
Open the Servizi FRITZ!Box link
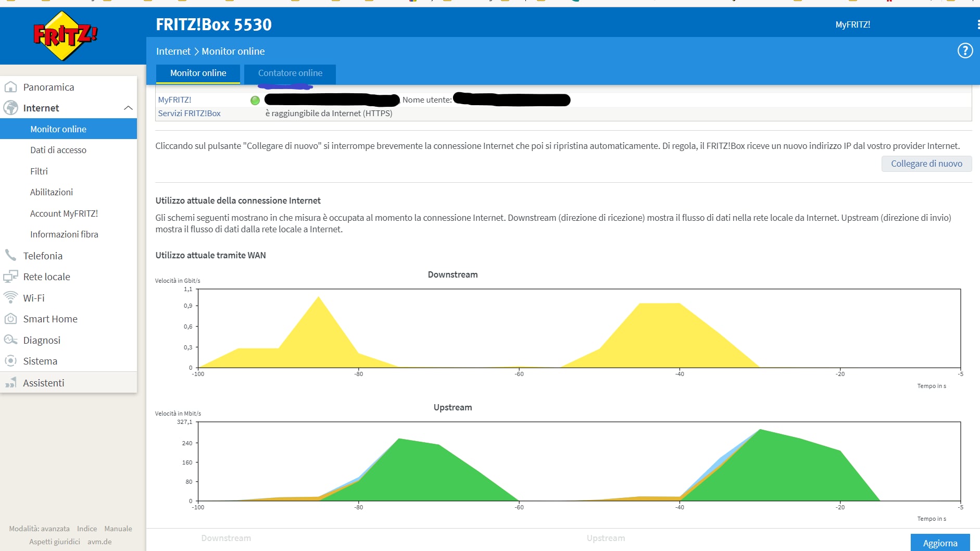coord(190,114)
